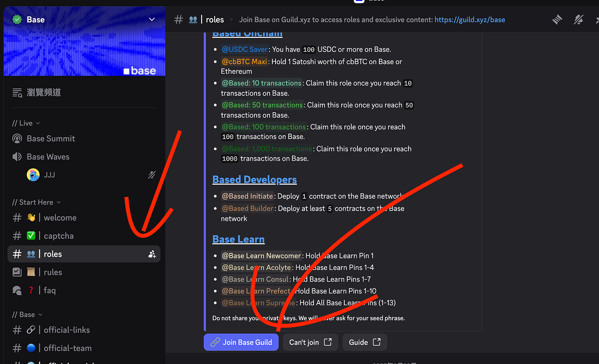Viewport: 599px width, 364px height.
Task: Click the @Based: 100 transactions role mention
Action: click(264, 127)
